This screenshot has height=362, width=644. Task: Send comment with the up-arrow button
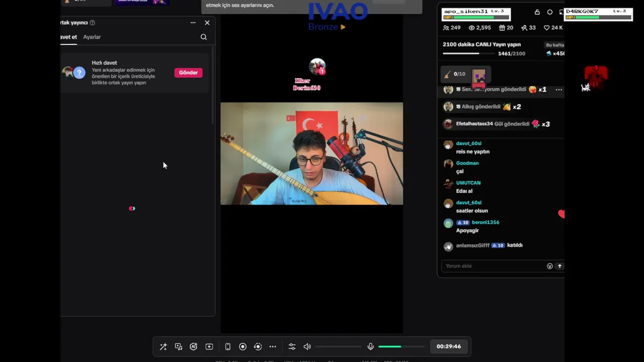[559, 266]
